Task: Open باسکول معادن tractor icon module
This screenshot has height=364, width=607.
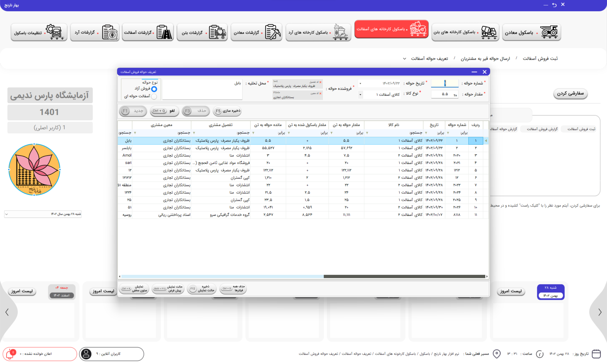Action: [x=549, y=32]
